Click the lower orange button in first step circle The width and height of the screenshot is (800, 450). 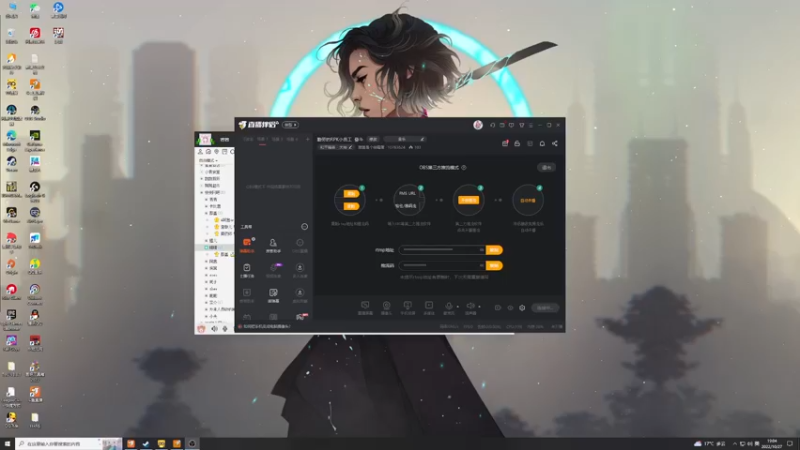click(x=351, y=206)
